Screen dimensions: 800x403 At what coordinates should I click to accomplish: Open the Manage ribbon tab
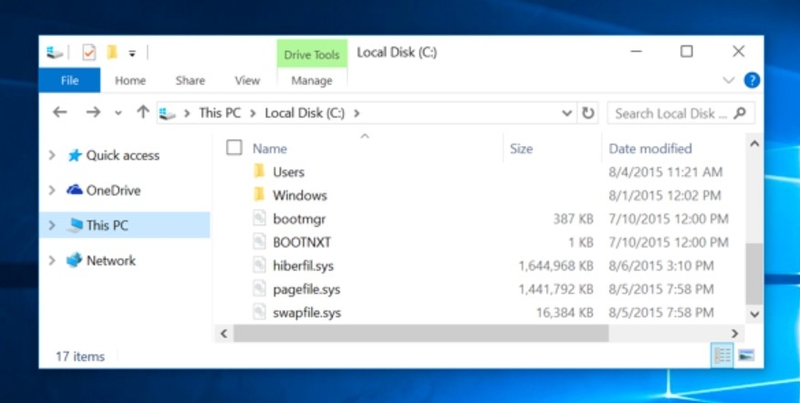(x=312, y=81)
